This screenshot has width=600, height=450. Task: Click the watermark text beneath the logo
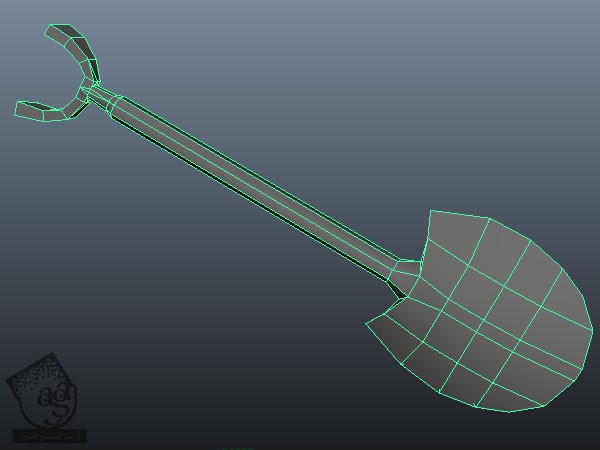click(50, 436)
